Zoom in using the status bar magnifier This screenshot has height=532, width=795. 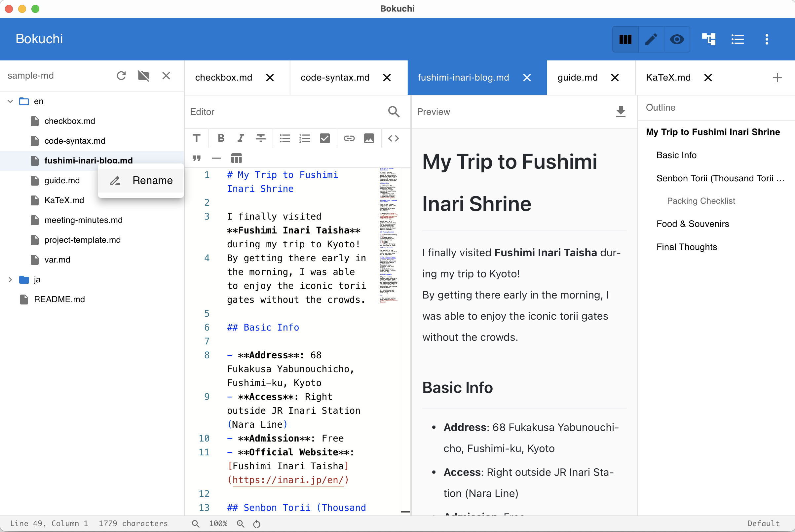[241, 523]
